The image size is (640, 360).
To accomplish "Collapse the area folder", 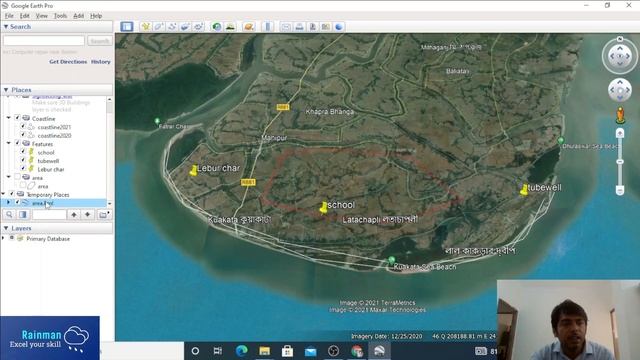I will pyautogui.click(x=9, y=177).
